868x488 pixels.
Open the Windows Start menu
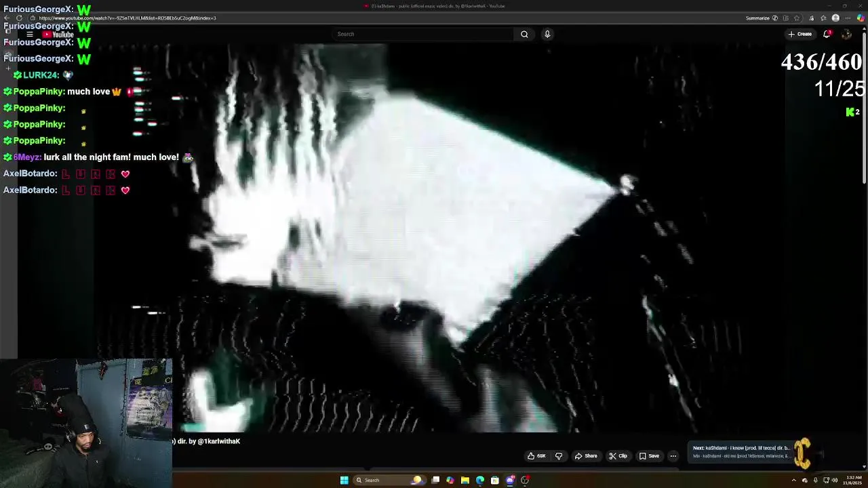click(x=344, y=480)
